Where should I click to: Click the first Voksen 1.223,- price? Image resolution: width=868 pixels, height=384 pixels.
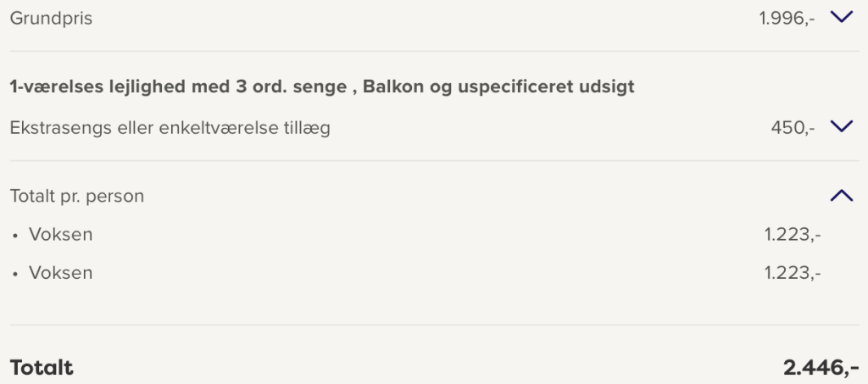[x=793, y=235]
